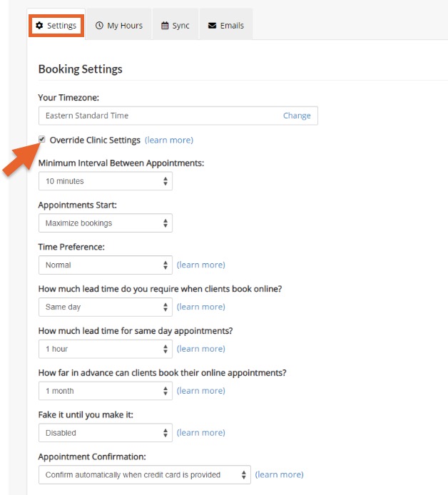Open the Time Preference dropdown showing Normal
448x495 pixels.
point(106,265)
